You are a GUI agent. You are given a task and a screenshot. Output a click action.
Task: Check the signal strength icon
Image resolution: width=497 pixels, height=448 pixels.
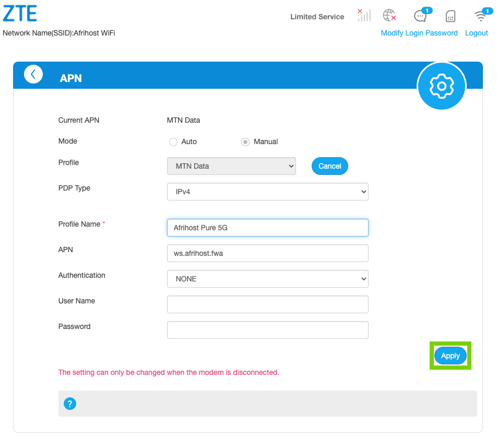pos(364,15)
